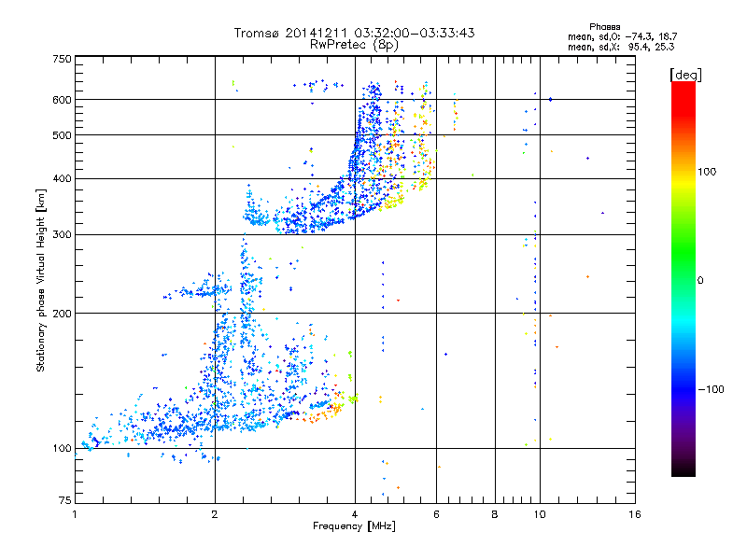Click the 'RwPretec (8p)' subtitle
Viewport: 747px width, 560px height.
(x=355, y=45)
